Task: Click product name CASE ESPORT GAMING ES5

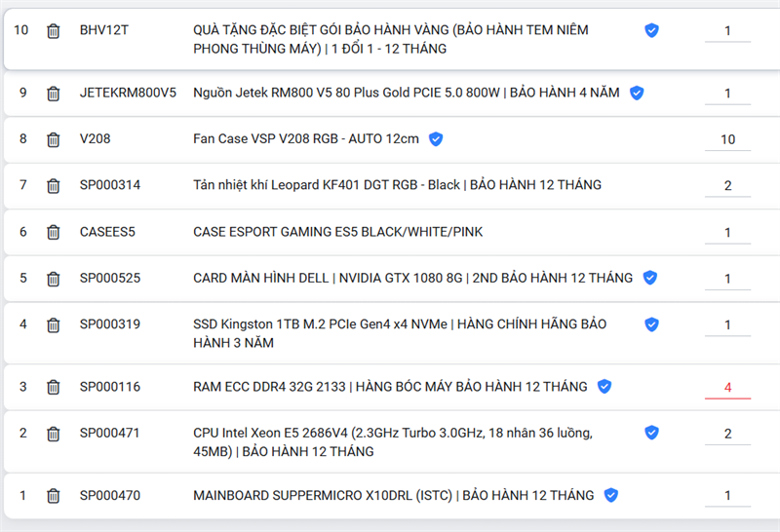Action: click(337, 233)
